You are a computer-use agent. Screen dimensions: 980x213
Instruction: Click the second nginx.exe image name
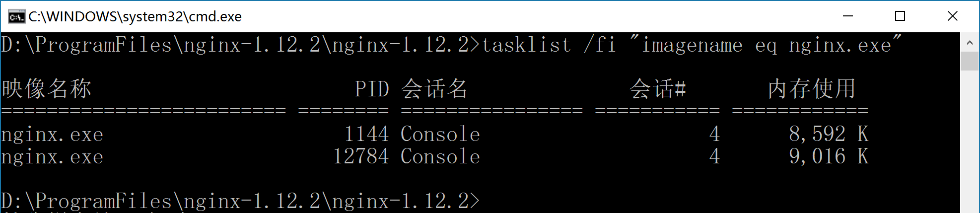coord(52,157)
